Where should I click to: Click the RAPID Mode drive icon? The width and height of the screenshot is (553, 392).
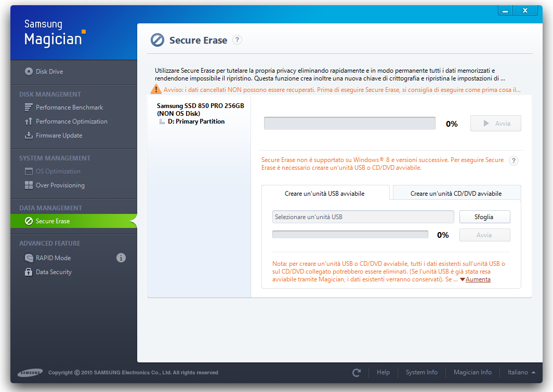(x=29, y=258)
